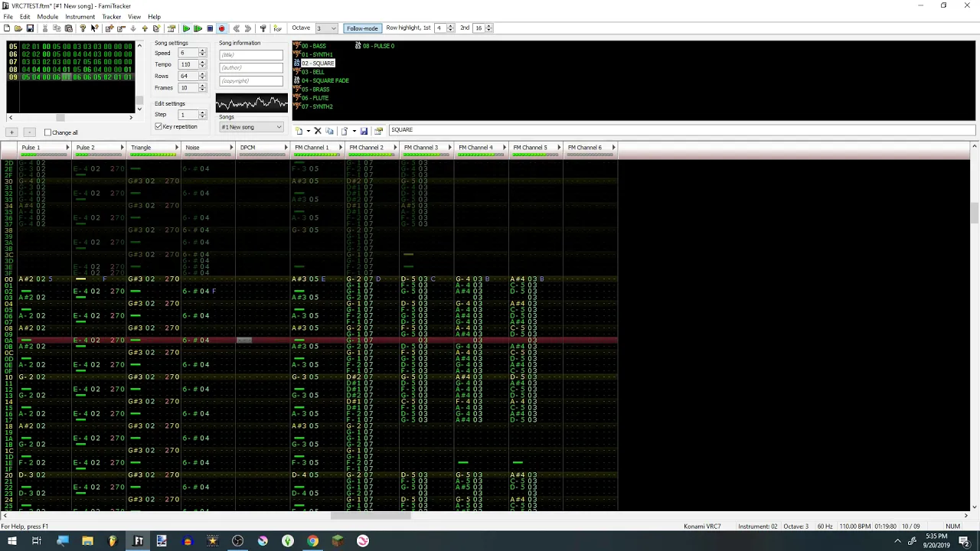980x551 pixels.
Task: Duplicate the current frame
Action: (156, 28)
